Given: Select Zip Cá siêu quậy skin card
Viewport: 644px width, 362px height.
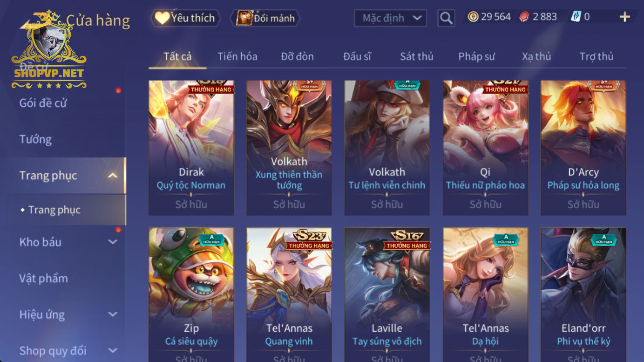Looking at the screenshot, I should pyautogui.click(x=191, y=294).
